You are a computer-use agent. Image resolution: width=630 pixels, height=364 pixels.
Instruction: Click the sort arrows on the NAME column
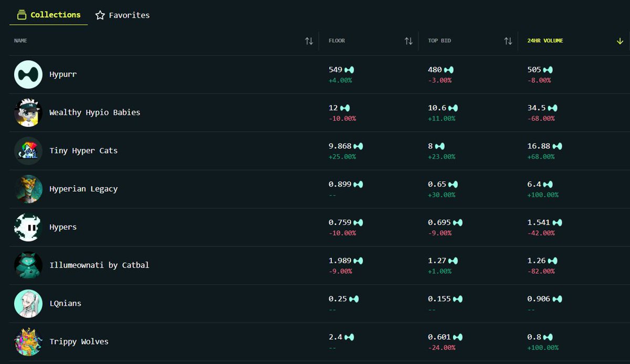click(309, 40)
